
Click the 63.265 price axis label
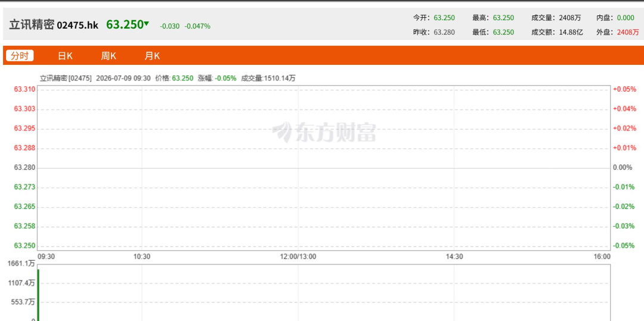(24, 207)
